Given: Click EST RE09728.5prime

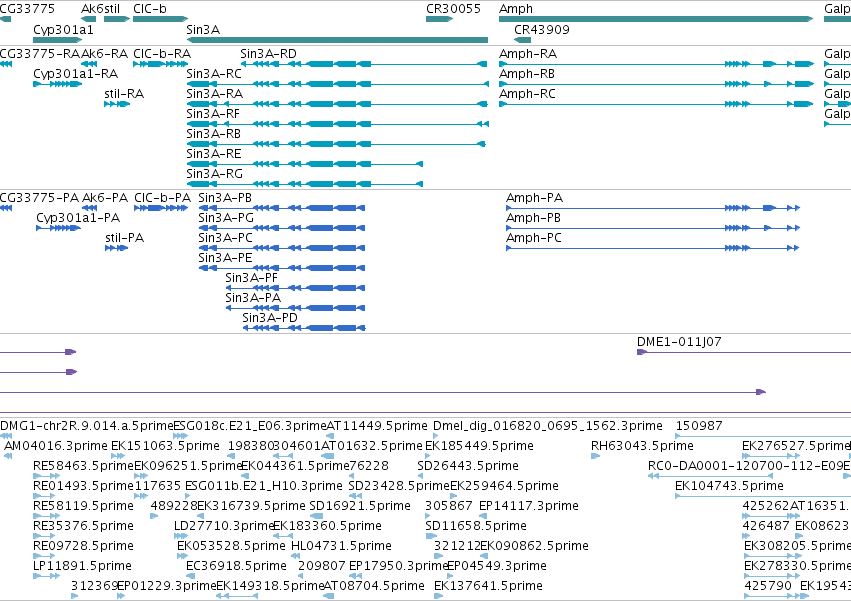Looking at the screenshot, I should click(46, 556).
